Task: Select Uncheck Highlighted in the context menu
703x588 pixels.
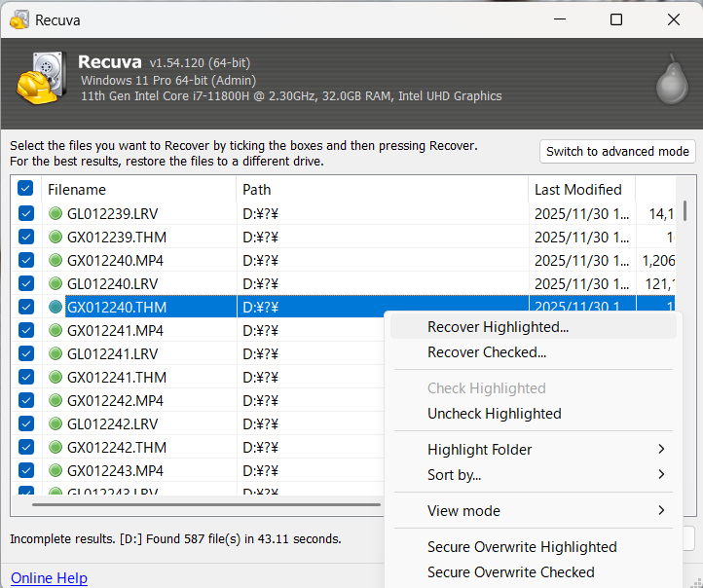Action: pos(494,414)
